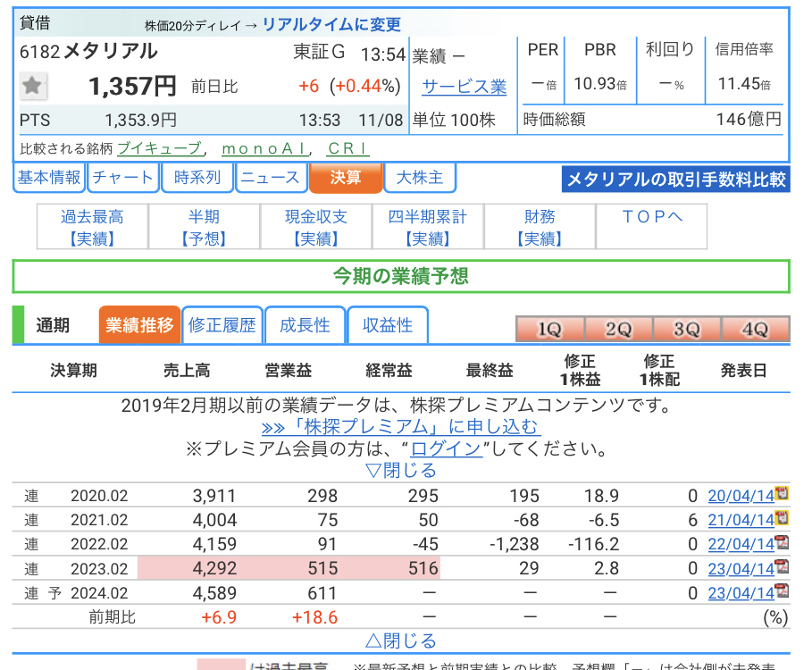Open the 23/04/14 link in 2023.02 row
Viewport: 812px width, 670px height.
pos(741,568)
